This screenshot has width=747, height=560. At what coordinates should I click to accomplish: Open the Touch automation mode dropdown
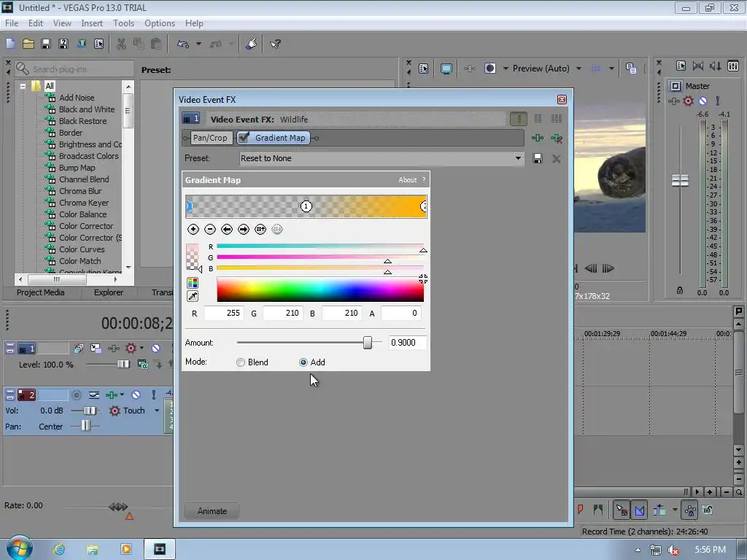[157, 411]
